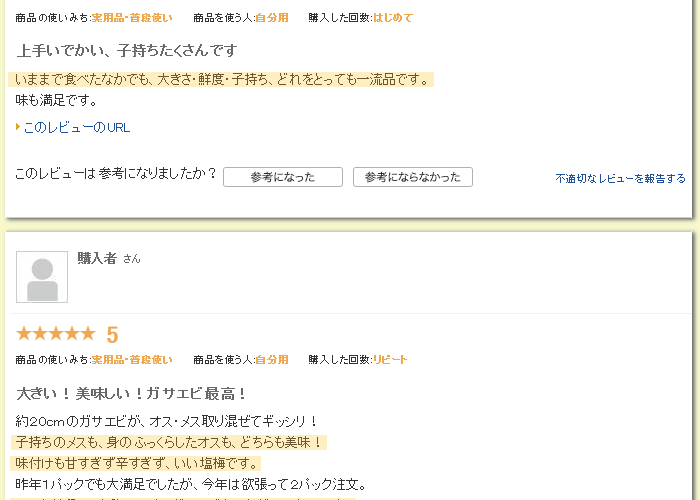Screen dimensions: 700x500
Task: Open the このレビューのURL link
Action: coord(77,128)
